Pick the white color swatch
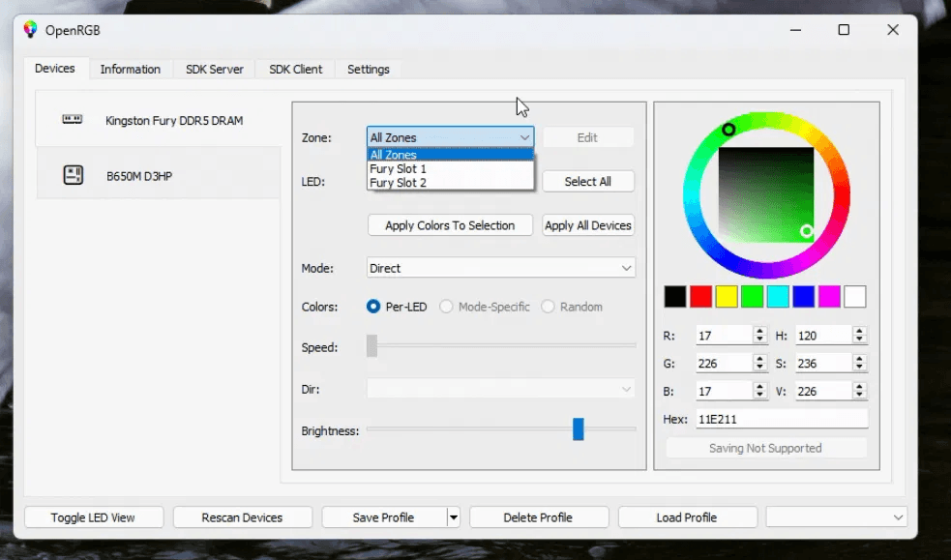The image size is (951, 560). tap(854, 296)
